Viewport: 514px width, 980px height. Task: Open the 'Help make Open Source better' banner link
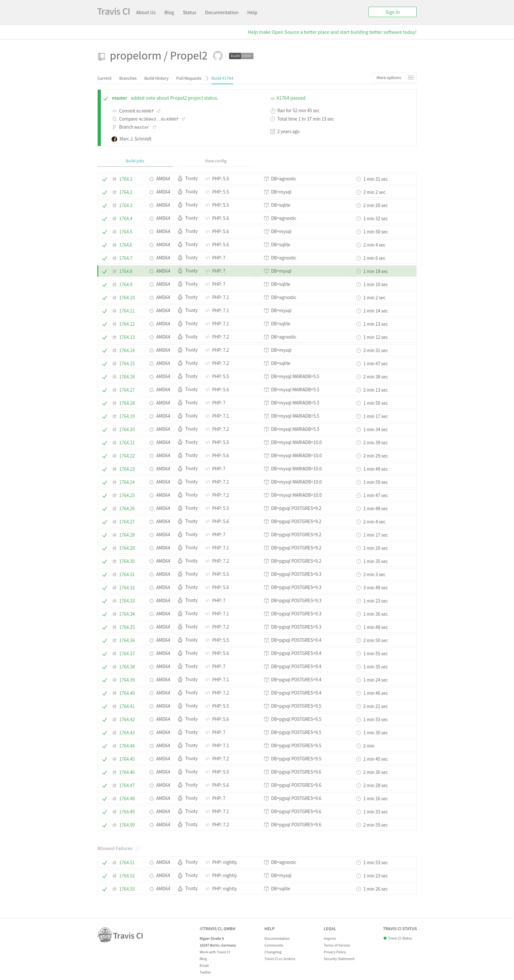332,32
